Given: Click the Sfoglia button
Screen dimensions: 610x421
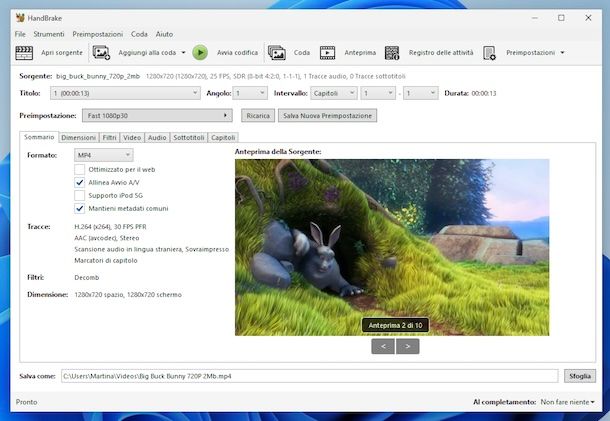Looking at the screenshot, I should click(579, 376).
